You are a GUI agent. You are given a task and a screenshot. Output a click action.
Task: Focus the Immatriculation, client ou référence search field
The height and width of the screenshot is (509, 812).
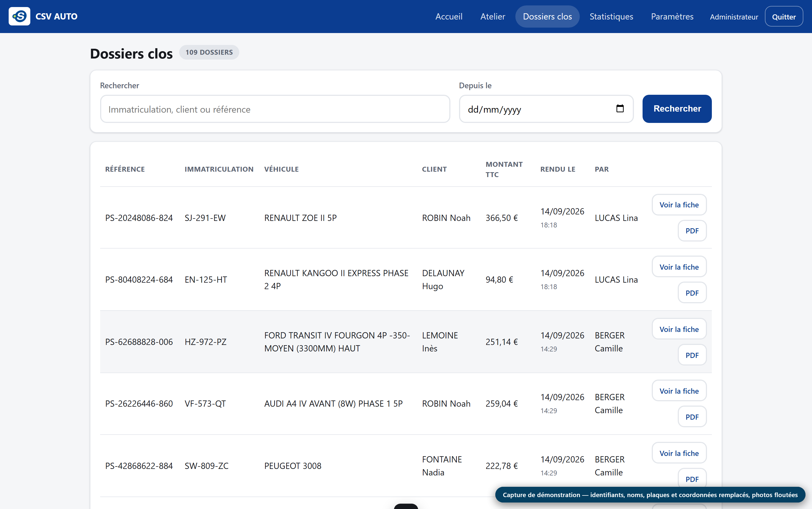[275, 109]
